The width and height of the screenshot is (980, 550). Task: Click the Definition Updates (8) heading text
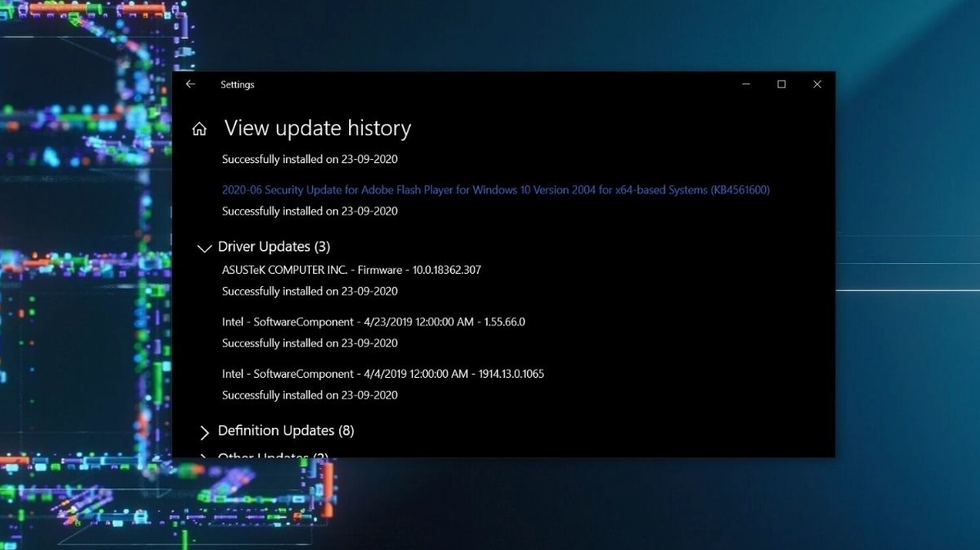[x=285, y=430]
